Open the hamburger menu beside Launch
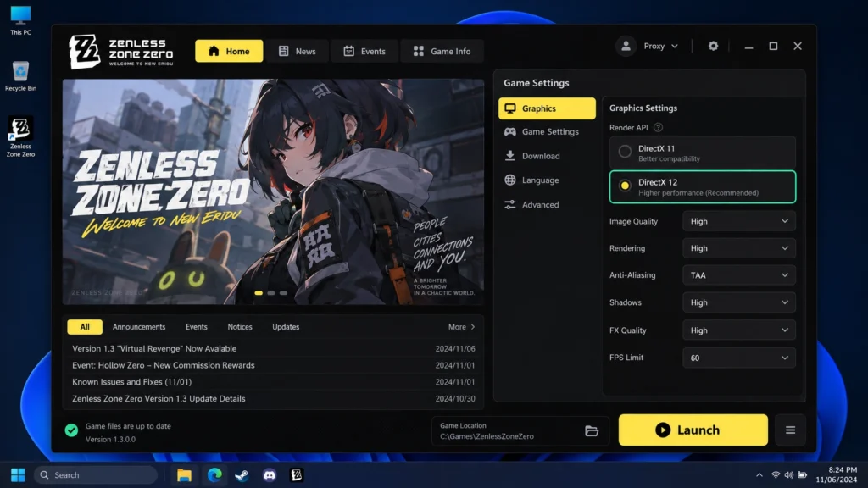868x488 pixels. pyautogui.click(x=791, y=430)
